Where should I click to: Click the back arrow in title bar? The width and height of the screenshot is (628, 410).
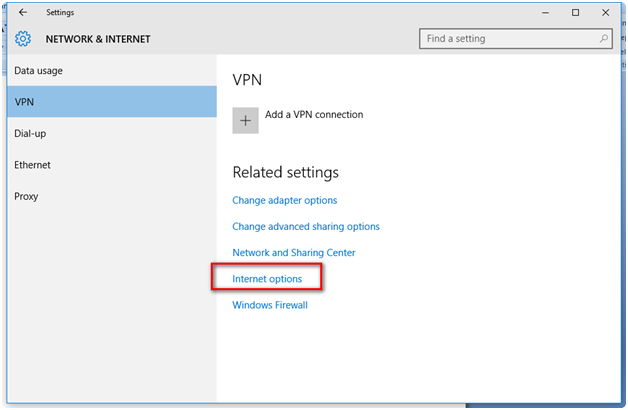point(22,13)
